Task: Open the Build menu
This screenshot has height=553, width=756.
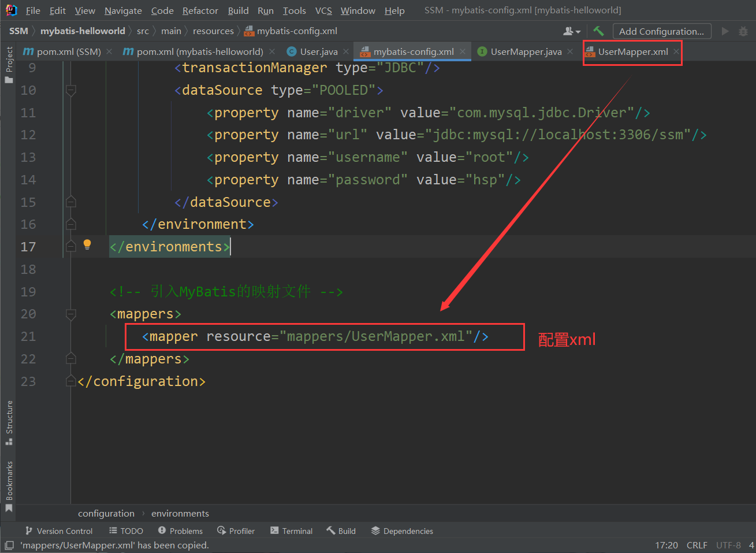Action: coord(238,10)
